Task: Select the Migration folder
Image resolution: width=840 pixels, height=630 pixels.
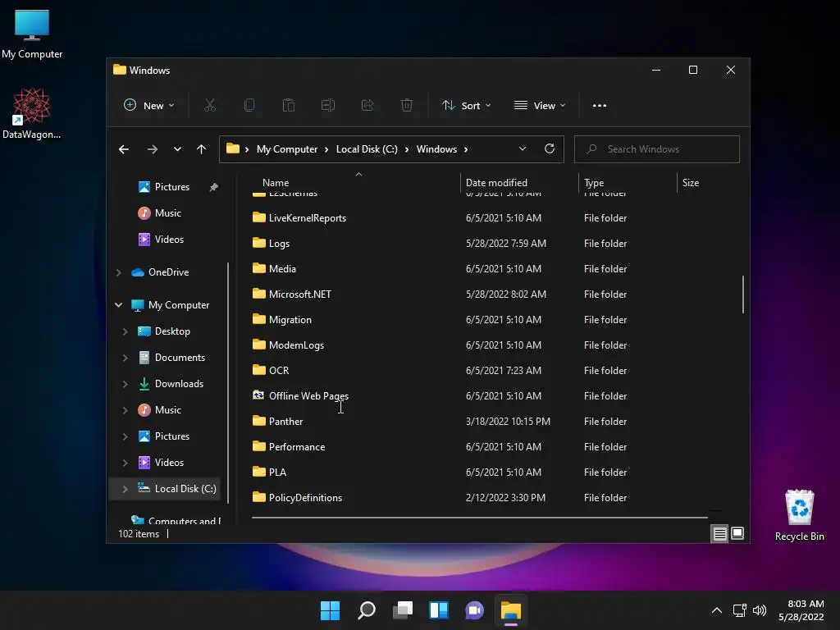Action: [290, 320]
